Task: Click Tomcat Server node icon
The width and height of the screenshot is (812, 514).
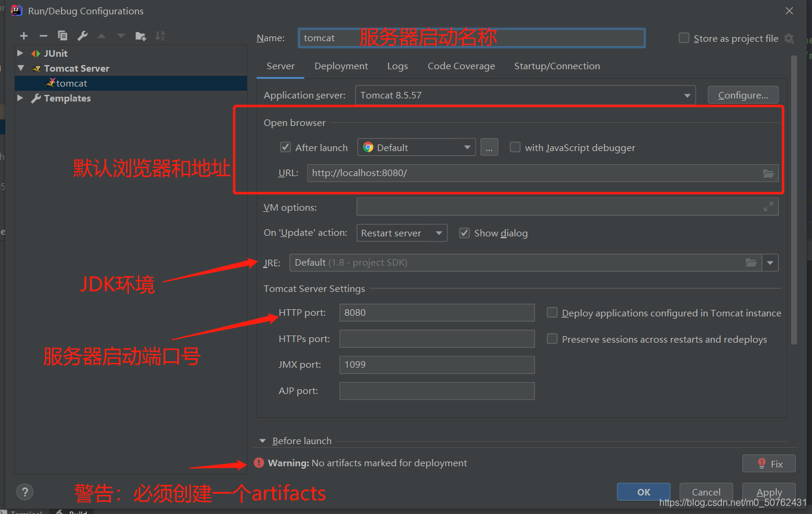Action: [x=36, y=69]
